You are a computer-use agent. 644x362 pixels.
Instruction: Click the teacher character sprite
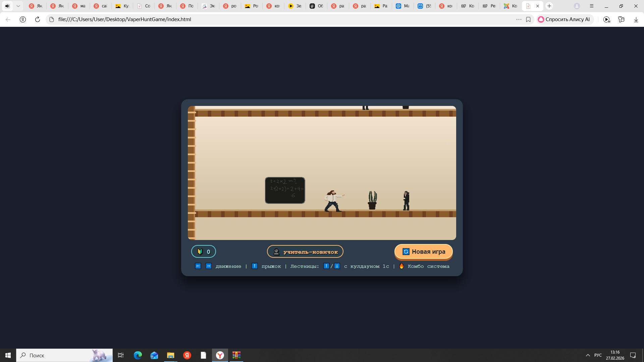click(x=333, y=201)
